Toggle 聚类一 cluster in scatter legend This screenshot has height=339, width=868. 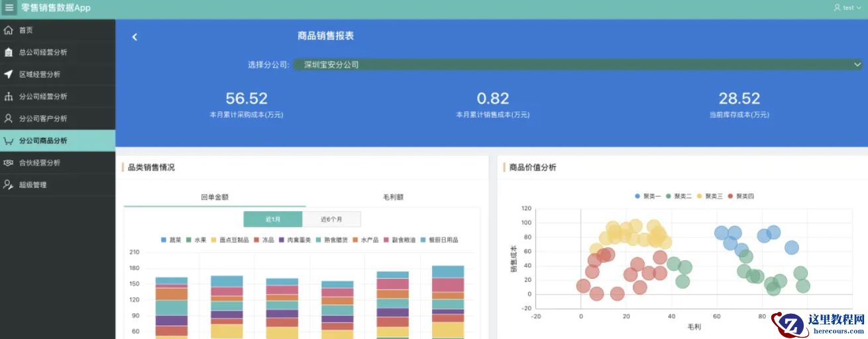pyautogui.click(x=647, y=196)
